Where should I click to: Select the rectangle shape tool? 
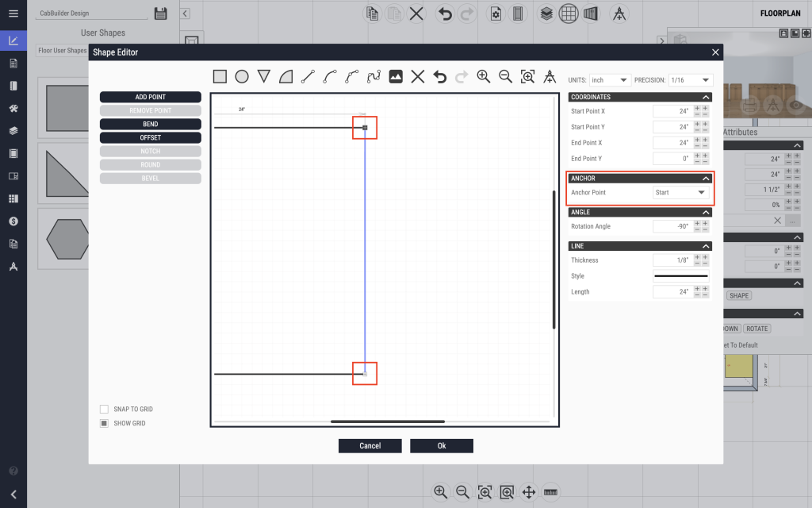220,77
